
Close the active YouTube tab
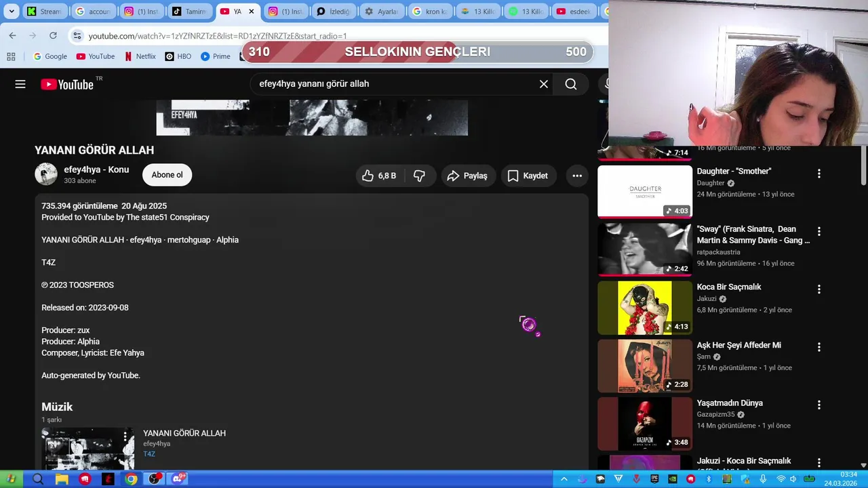point(252,12)
